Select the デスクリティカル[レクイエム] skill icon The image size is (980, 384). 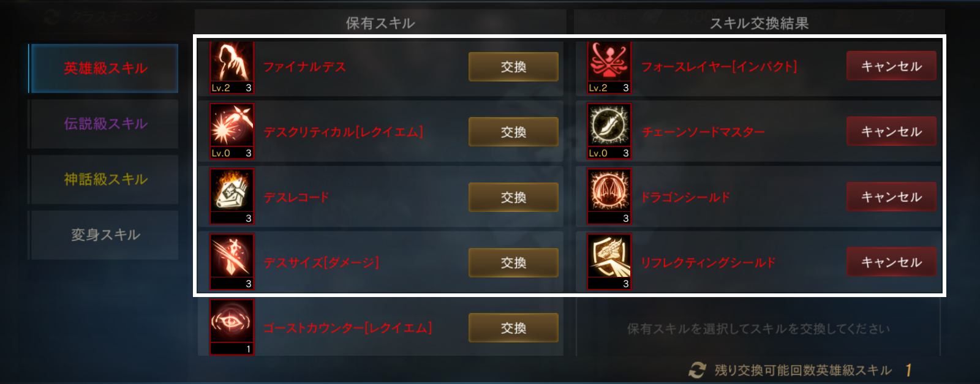(232, 131)
